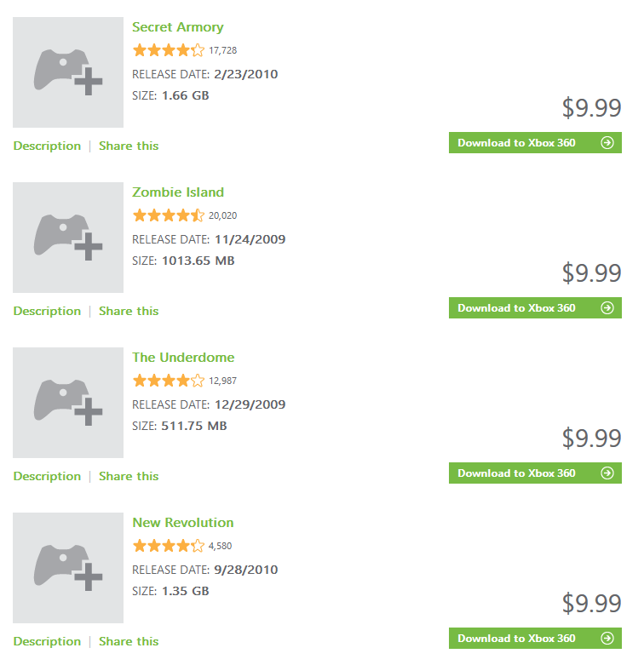644x665 pixels.
Task: Open the Zombie Island title link
Action: click(x=178, y=192)
